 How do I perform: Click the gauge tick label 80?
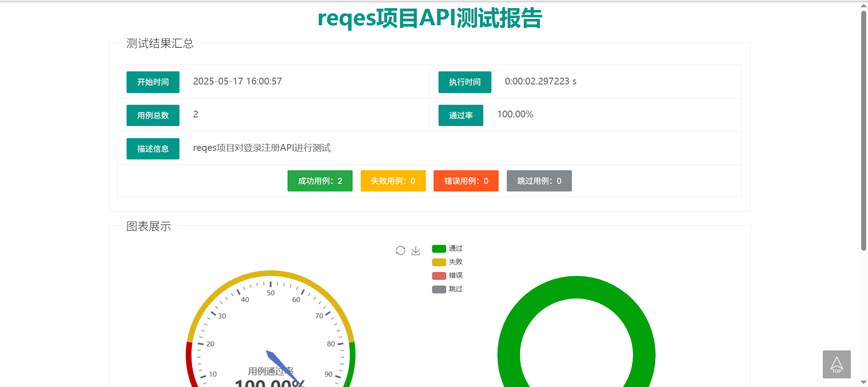point(331,344)
